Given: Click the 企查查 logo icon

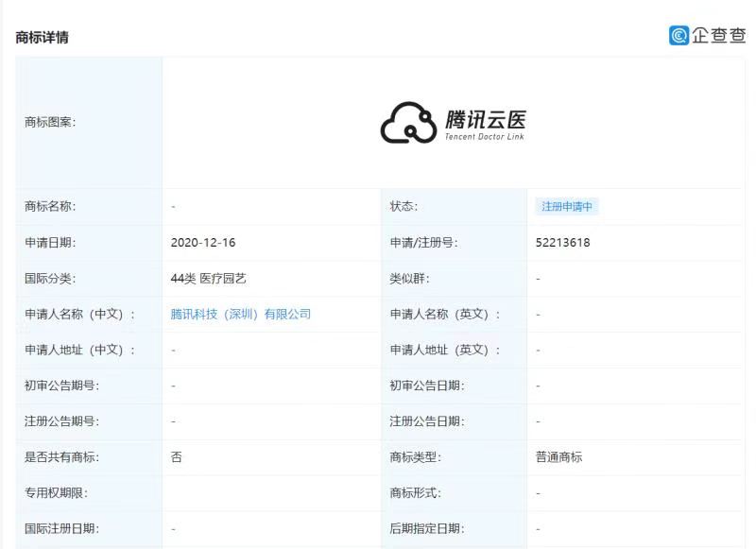Looking at the screenshot, I should point(679,35).
